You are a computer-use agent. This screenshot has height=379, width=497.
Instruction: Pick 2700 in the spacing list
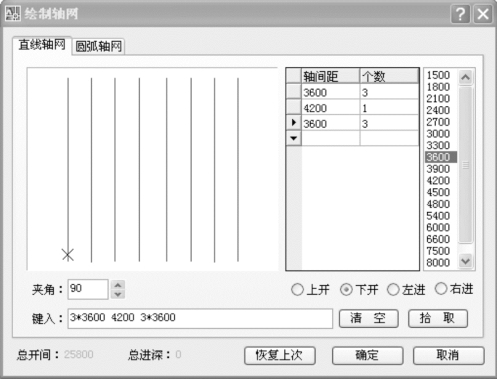pos(438,122)
